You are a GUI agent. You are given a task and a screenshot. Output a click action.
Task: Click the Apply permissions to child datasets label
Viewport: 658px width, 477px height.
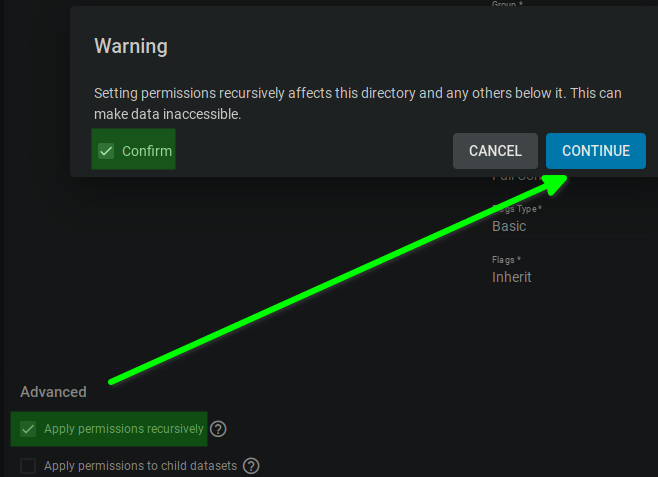[x=140, y=465]
